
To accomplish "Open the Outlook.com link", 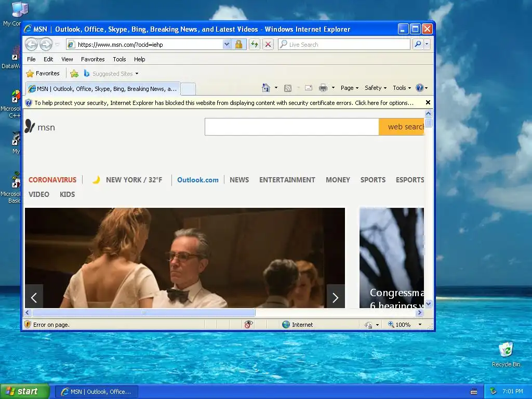I will point(198,180).
